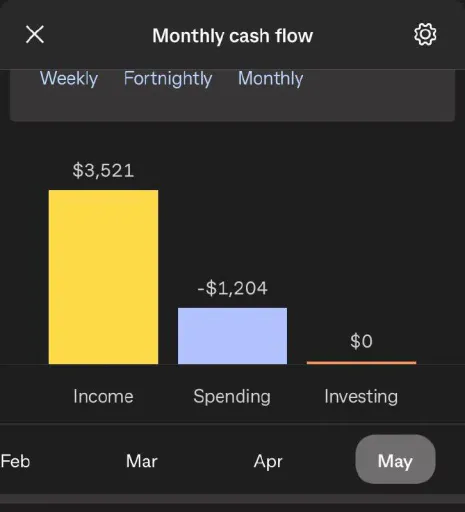Tap the $0 investing amount
Screen dimensions: 465x512
point(361,341)
